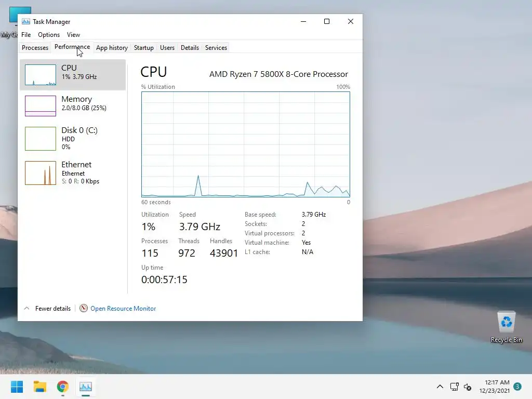Screen dimensions: 532x399
Task: Select the Disk 0 (C:) entry text
Action: point(79,138)
